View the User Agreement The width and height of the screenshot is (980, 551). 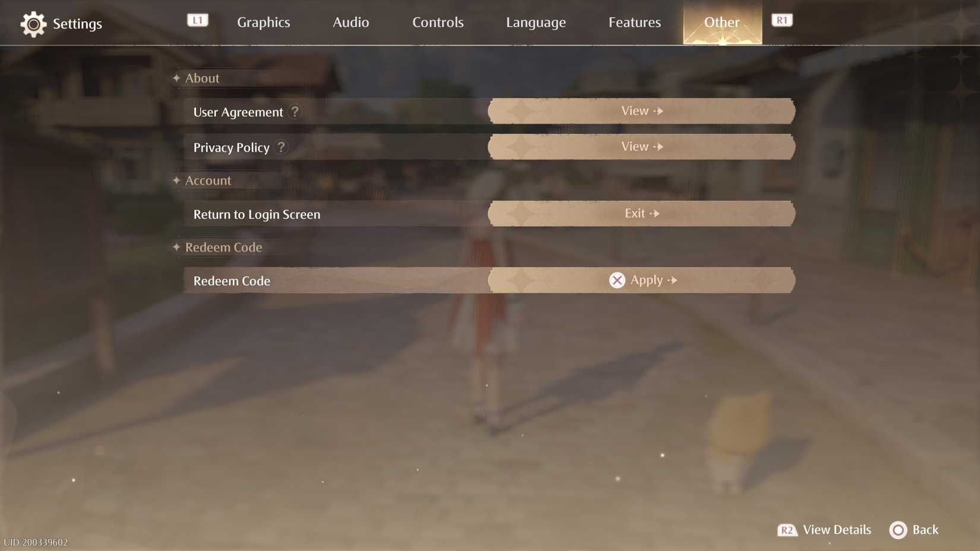point(641,112)
